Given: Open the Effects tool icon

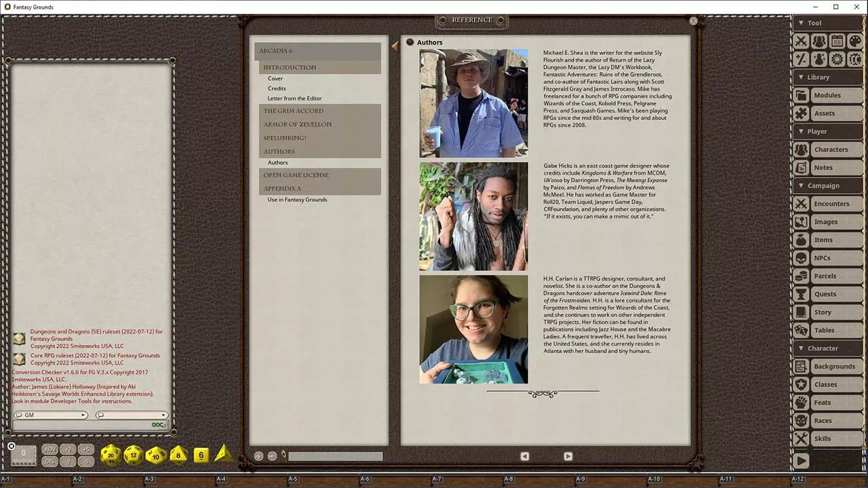Looking at the screenshot, I should click(x=819, y=59).
